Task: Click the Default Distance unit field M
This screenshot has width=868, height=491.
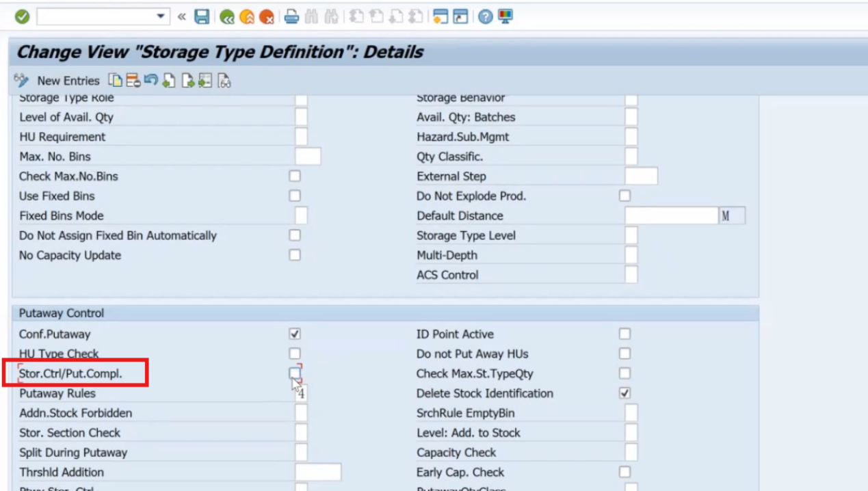Action: [732, 215]
